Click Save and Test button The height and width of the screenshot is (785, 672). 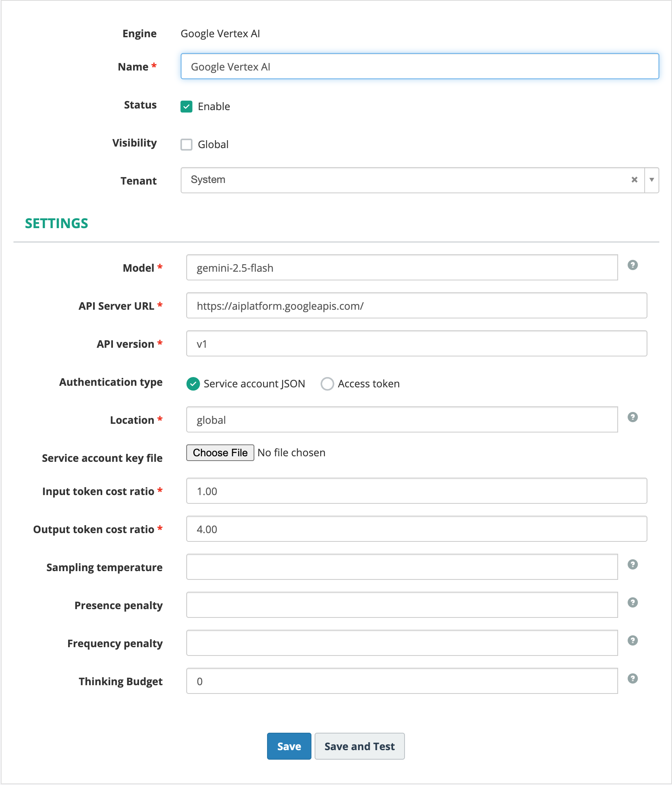(360, 746)
